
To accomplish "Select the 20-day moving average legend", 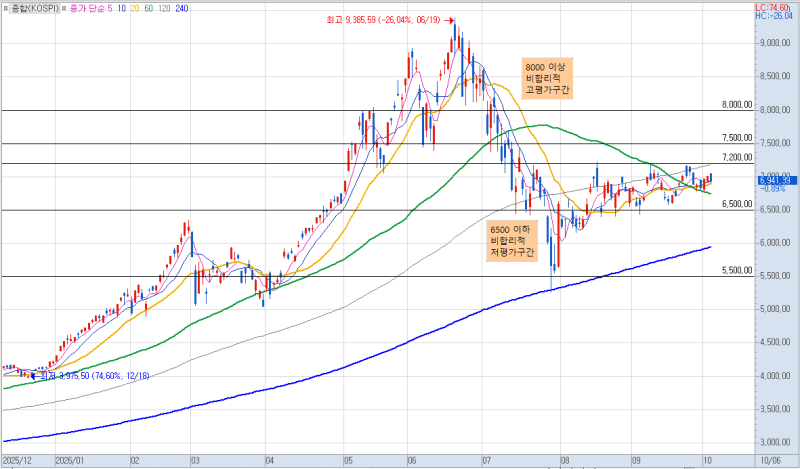I will click(135, 8).
